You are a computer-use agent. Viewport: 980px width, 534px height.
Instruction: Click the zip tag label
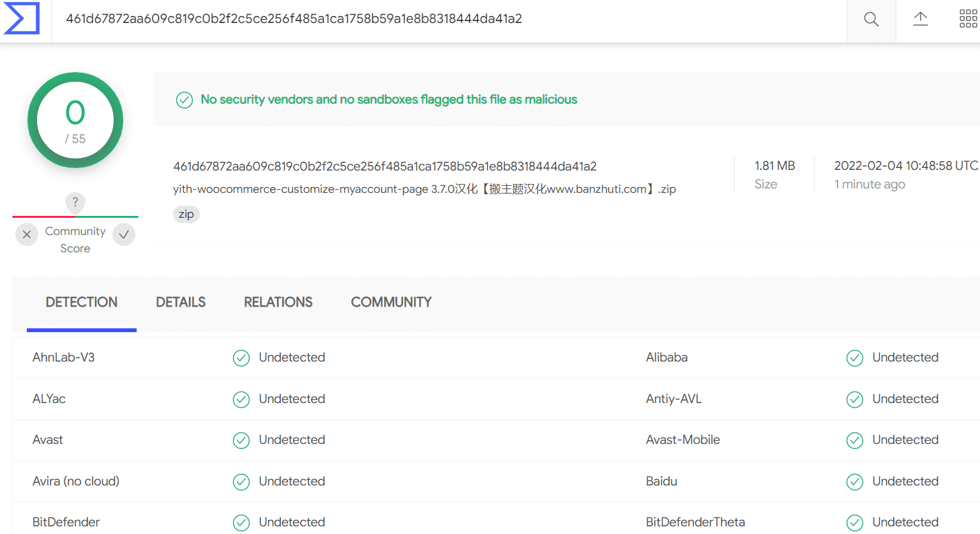tap(186, 214)
